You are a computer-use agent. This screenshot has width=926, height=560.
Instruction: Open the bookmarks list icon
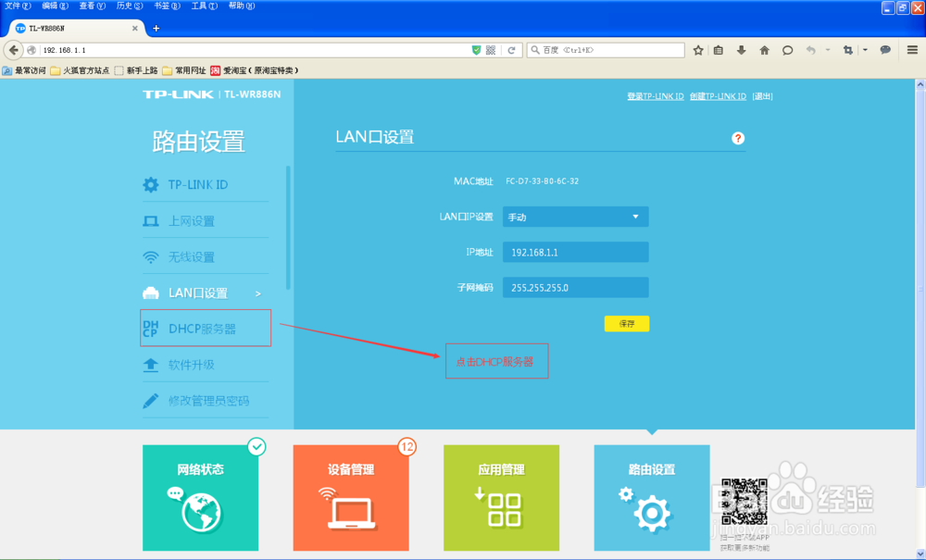[x=719, y=50]
